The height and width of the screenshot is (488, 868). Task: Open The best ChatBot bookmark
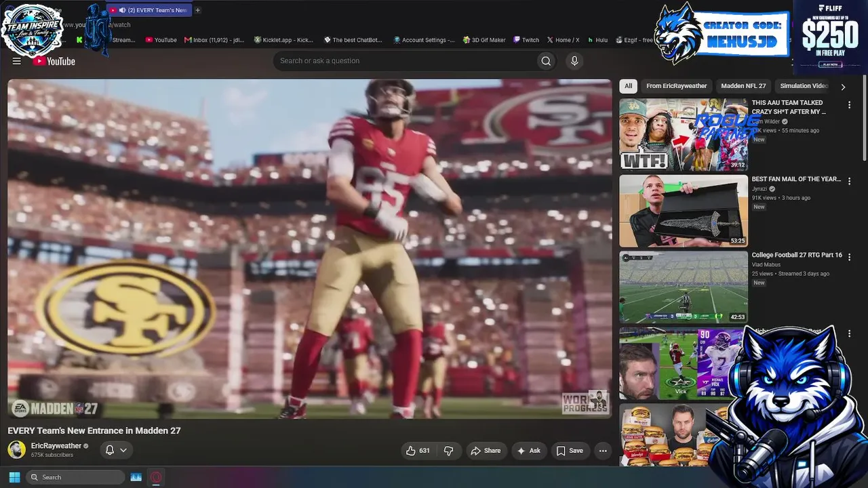tap(353, 40)
